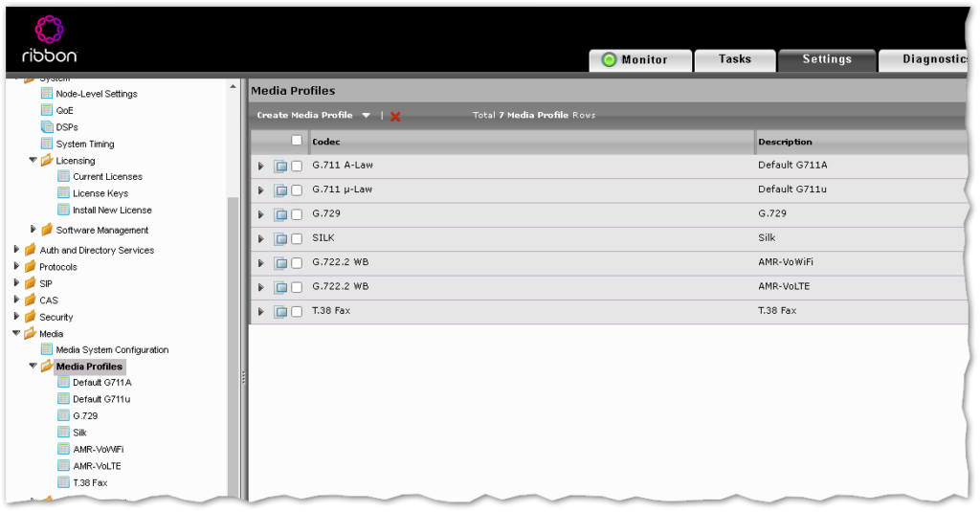
Task: Click the DSPs page icon
Action: 47,127
